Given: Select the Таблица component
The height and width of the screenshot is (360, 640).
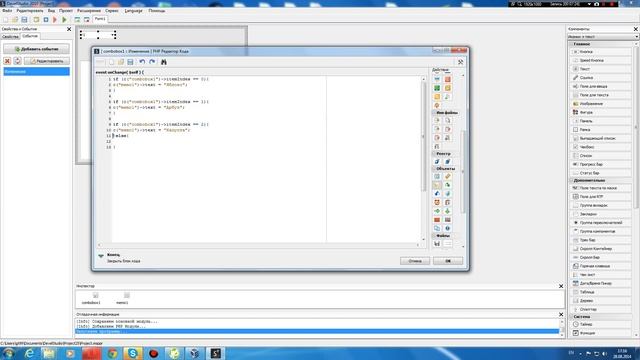Looking at the screenshot, I should click(600, 292).
